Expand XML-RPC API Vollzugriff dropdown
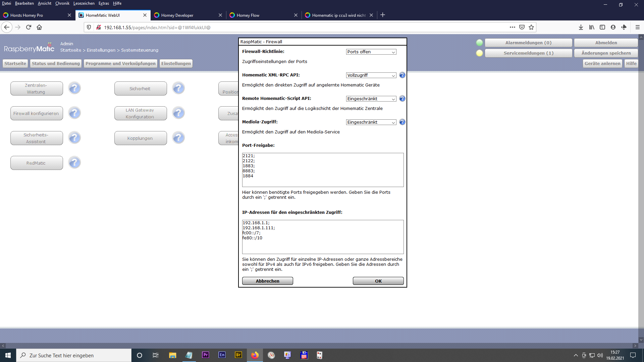This screenshot has height=362, width=644. pyautogui.click(x=371, y=75)
